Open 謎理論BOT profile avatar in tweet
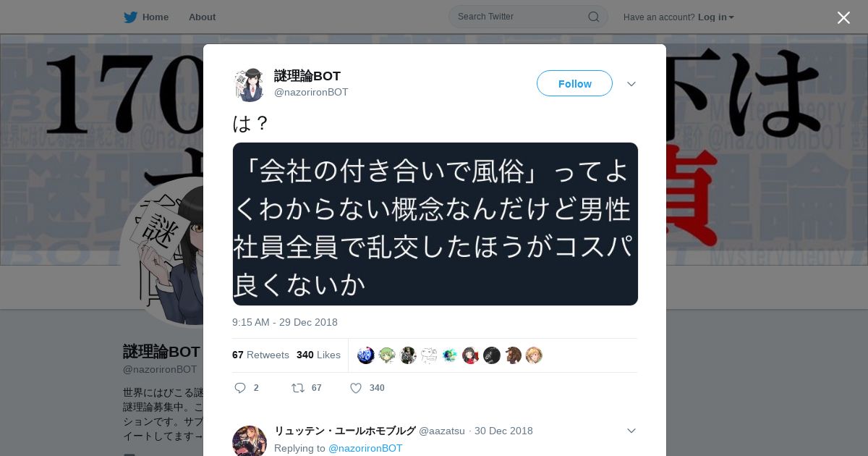The width and height of the screenshot is (868, 456). click(250, 85)
